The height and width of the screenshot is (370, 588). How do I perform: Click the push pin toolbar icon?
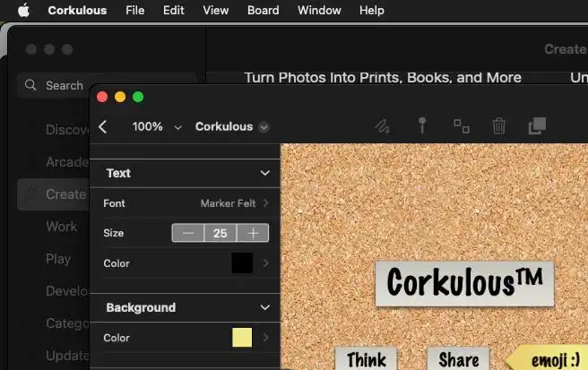422,125
